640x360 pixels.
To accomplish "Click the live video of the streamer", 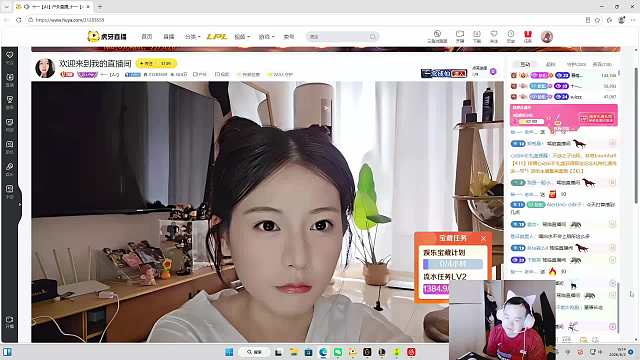I will (267, 211).
